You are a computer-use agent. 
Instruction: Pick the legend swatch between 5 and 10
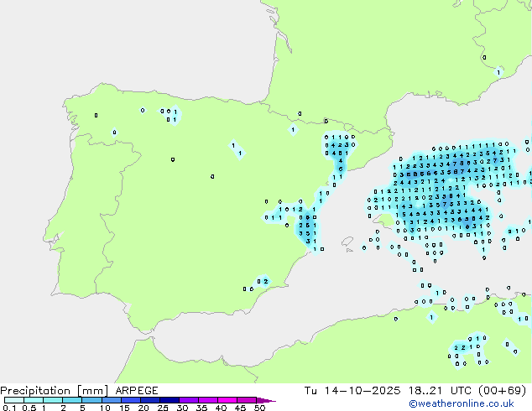[x=92, y=401]
